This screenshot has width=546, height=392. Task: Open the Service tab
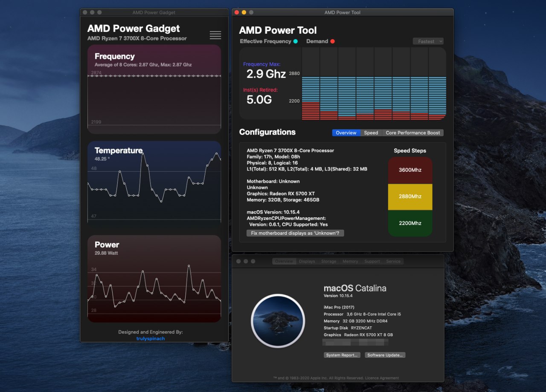coord(393,261)
